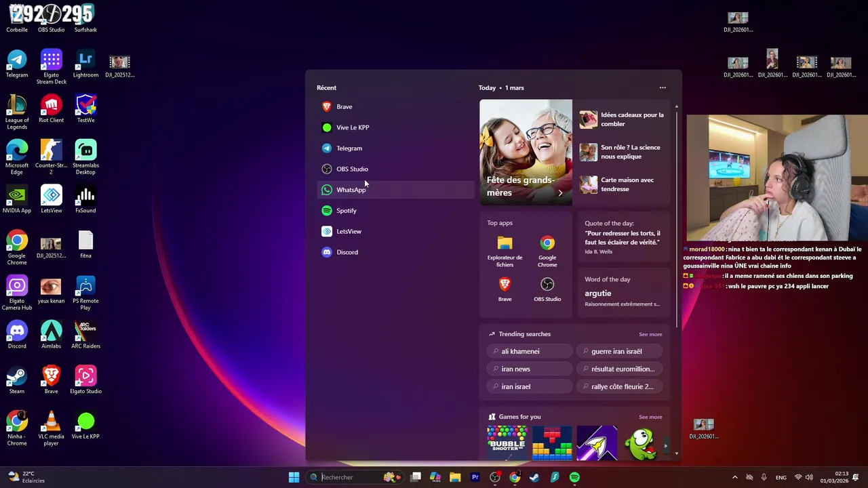Open the Quote of the day card
This screenshot has height=488, width=868.
tap(624, 237)
